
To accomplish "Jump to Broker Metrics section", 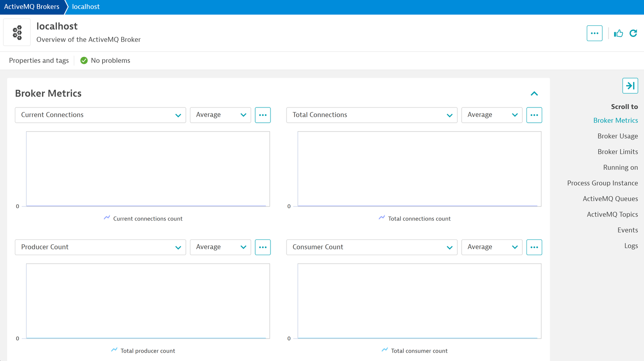I will (615, 120).
